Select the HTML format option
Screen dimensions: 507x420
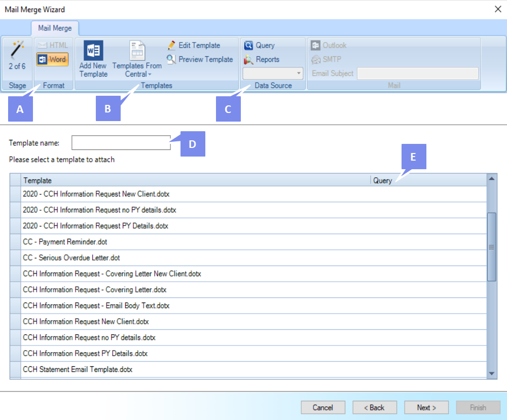click(53, 45)
